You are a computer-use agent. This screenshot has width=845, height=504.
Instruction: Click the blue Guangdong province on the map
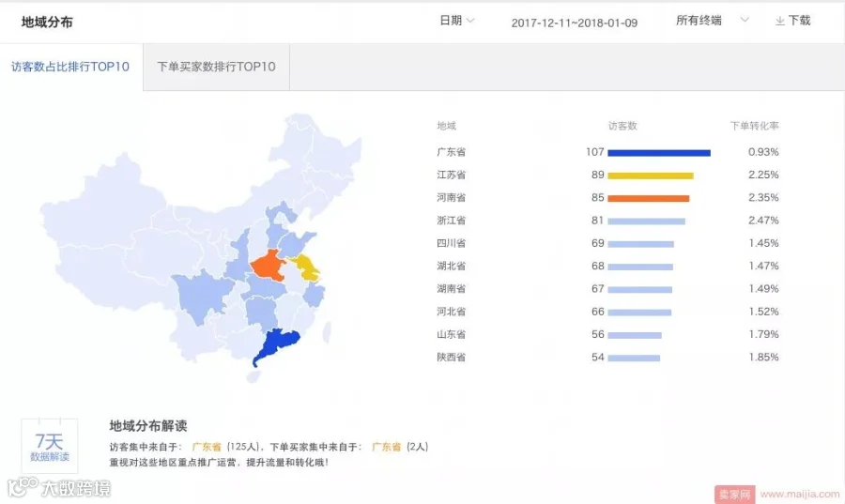[275, 344]
